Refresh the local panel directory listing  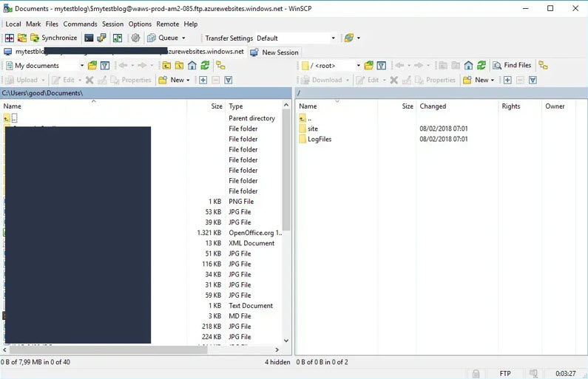click(205, 66)
